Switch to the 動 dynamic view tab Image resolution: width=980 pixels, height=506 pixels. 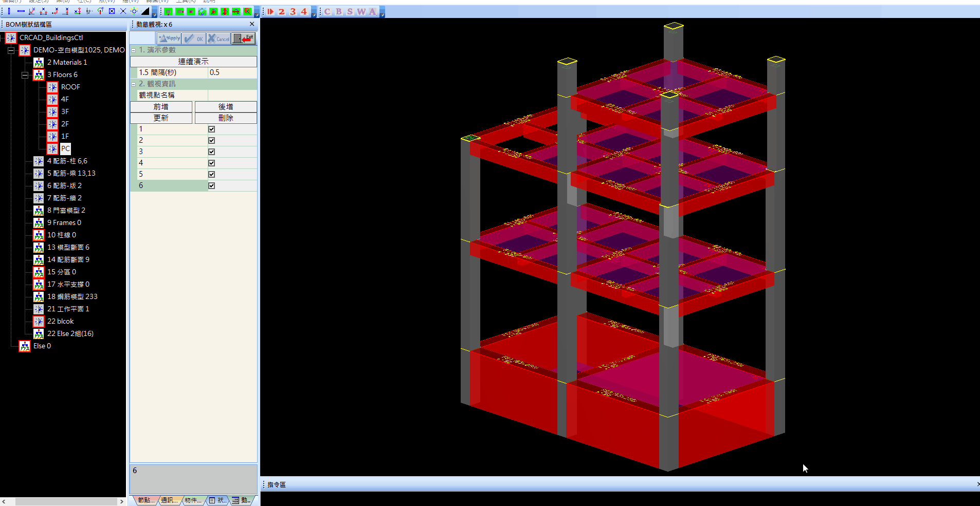[241, 500]
